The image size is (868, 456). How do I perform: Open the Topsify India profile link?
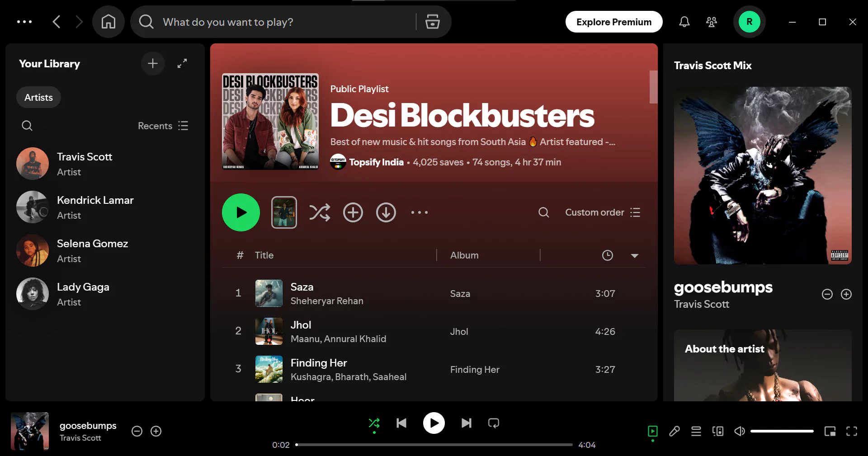[x=376, y=162]
